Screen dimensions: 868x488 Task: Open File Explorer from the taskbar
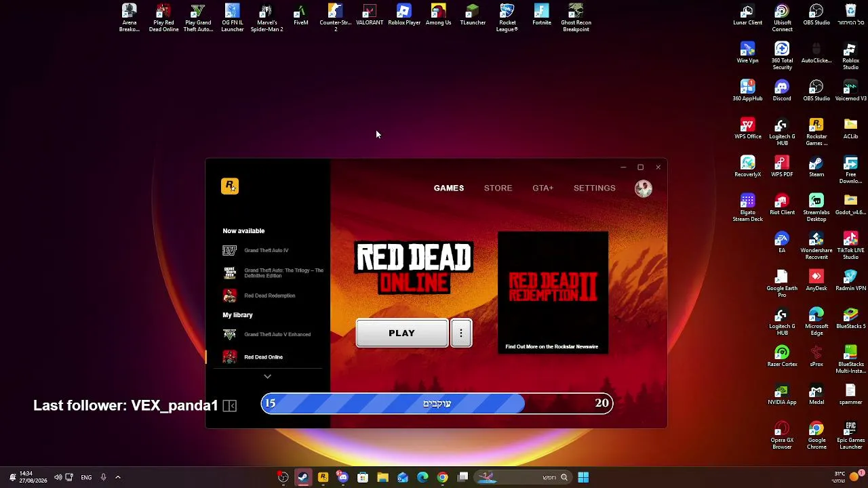(x=382, y=477)
